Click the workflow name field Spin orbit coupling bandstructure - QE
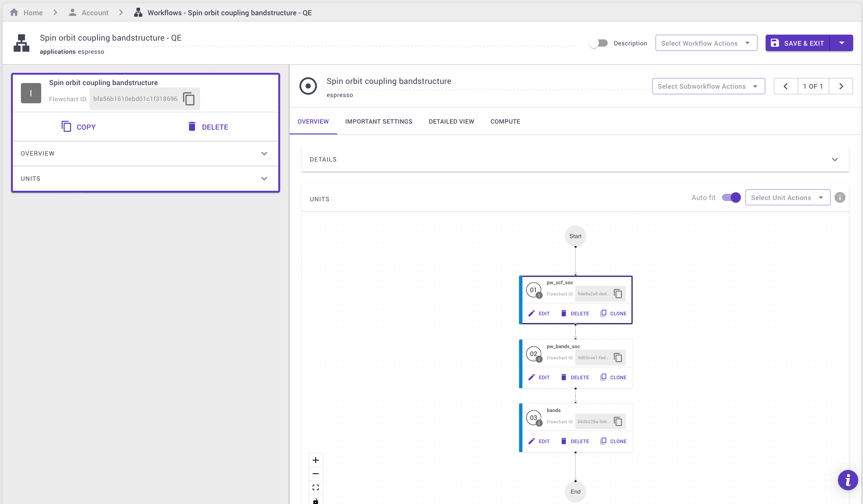863x504 pixels. pos(308,38)
